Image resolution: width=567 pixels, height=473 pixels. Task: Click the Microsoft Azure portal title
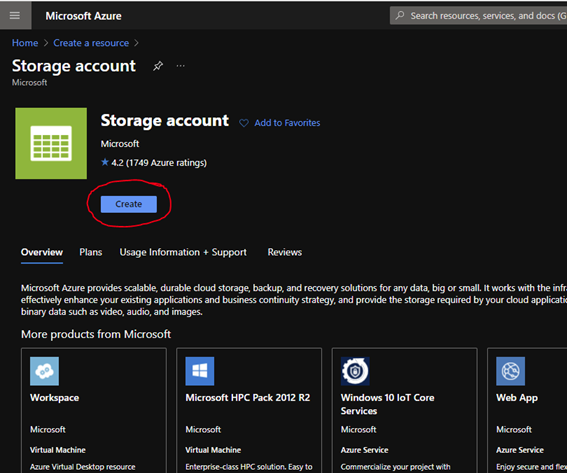(x=84, y=16)
